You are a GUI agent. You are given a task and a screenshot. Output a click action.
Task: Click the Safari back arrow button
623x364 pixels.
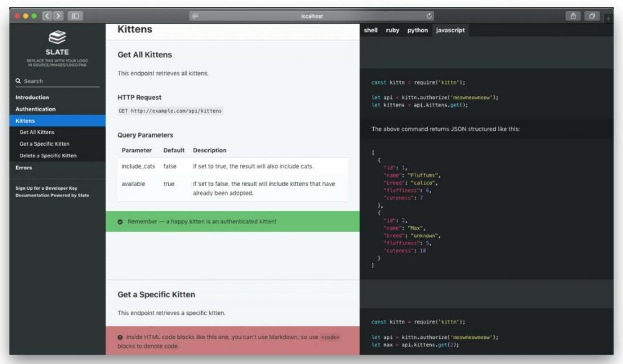click(x=46, y=15)
